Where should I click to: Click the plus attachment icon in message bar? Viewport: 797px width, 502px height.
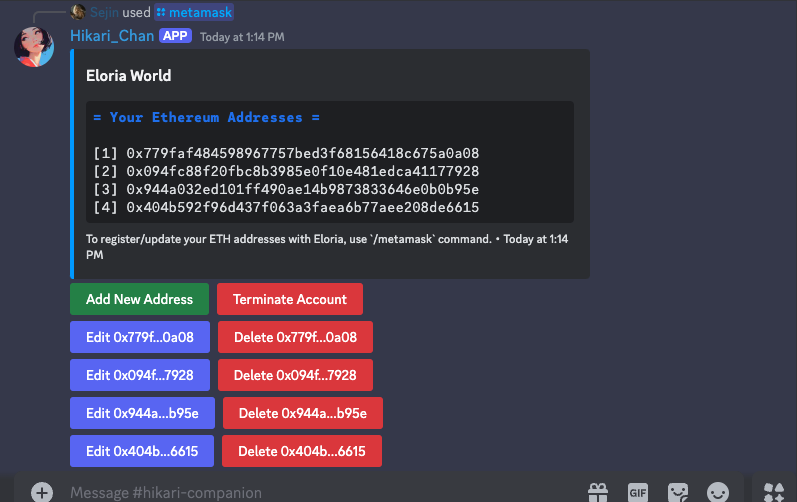tap(42, 492)
